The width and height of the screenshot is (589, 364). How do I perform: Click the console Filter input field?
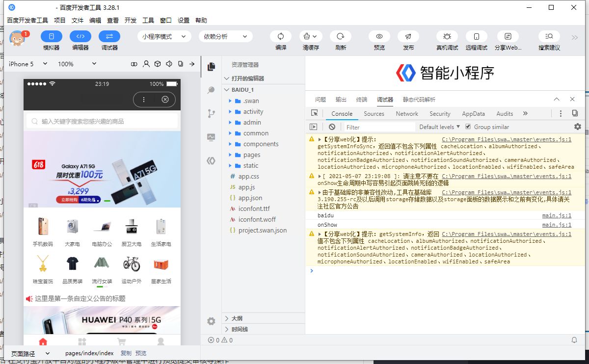[x=378, y=127]
